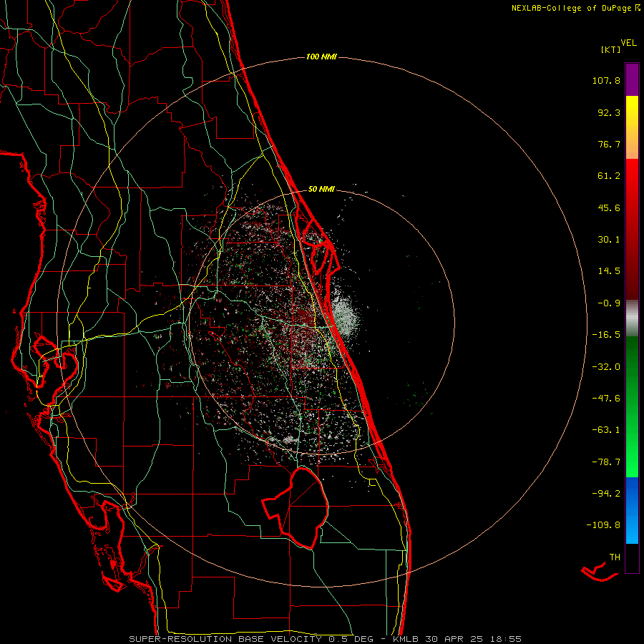
Task: Click the -32.0 velocity scale value
Action: pos(606,367)
